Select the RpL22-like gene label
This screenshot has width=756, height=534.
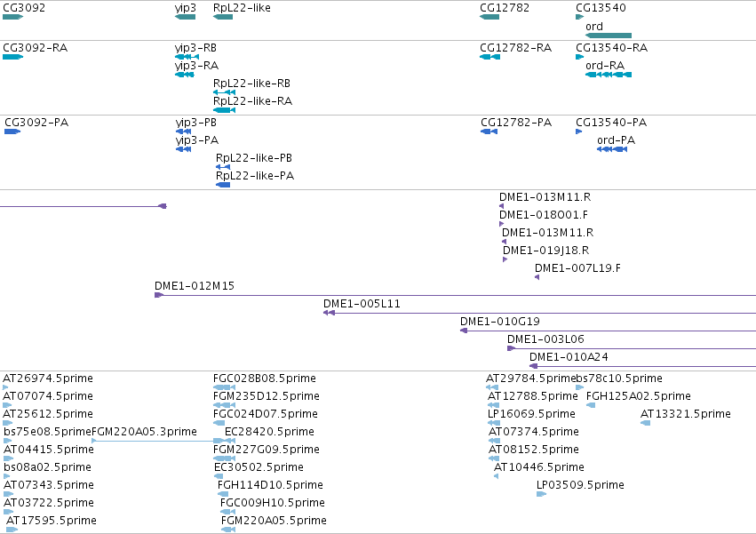coord(242,8)
